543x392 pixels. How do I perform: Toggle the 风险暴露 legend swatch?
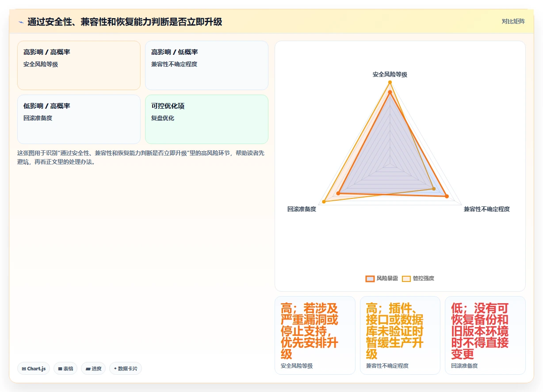(x=370, y=278)
